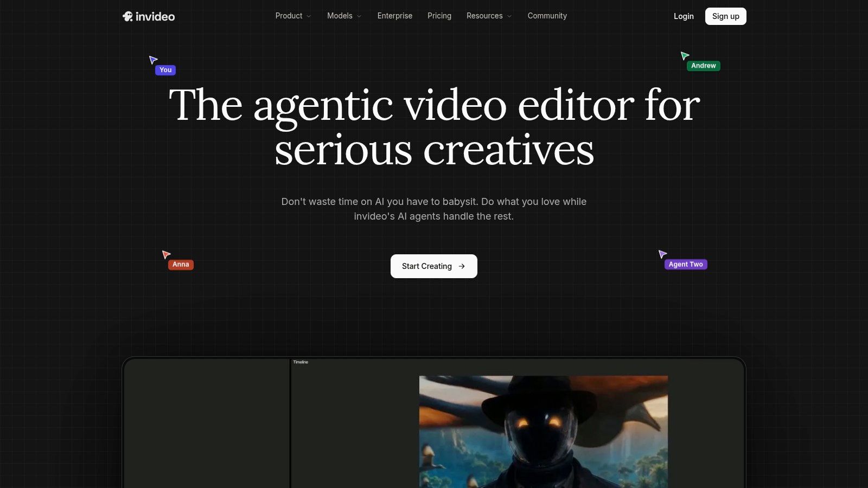The width and height of the screenshot is (868, 488).
Task: Click the Timeline label in editor preview
Action: point(301,362)
